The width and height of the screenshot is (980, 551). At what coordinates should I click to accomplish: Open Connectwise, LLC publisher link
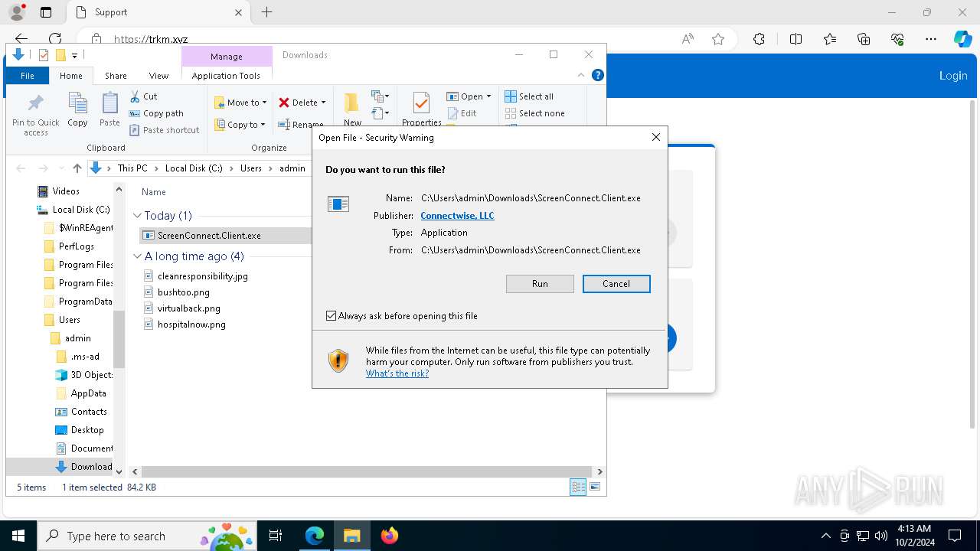coord(457,216)
